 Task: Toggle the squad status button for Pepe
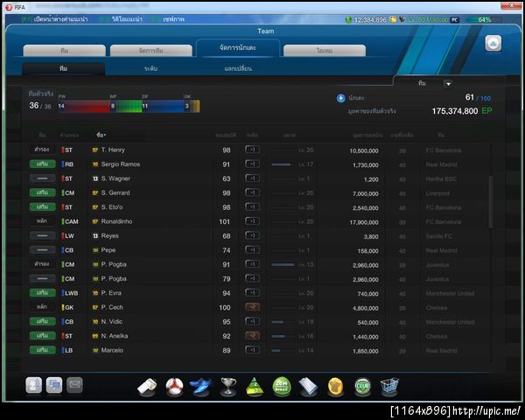click(x=43, y=250)
